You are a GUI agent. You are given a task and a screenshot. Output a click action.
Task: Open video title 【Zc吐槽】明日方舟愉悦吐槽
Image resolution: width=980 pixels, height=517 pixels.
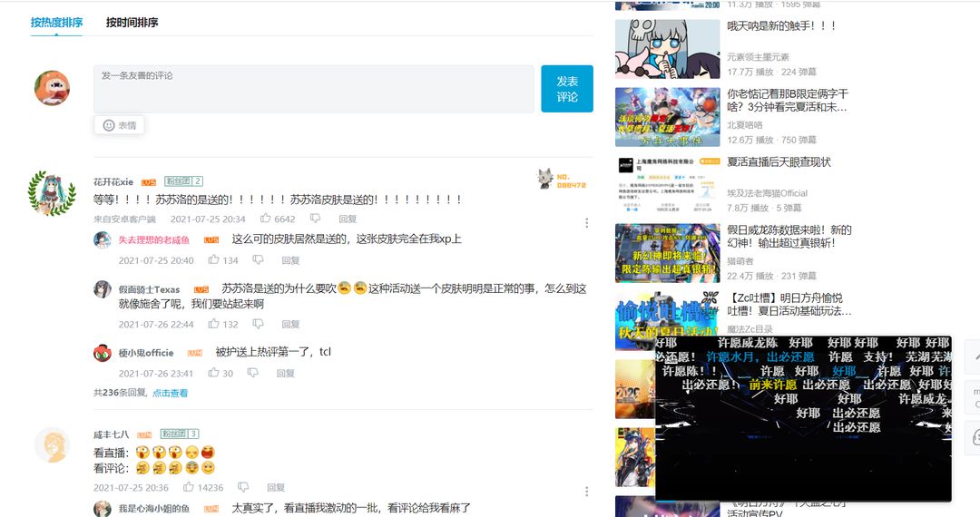tap(790, 304)
